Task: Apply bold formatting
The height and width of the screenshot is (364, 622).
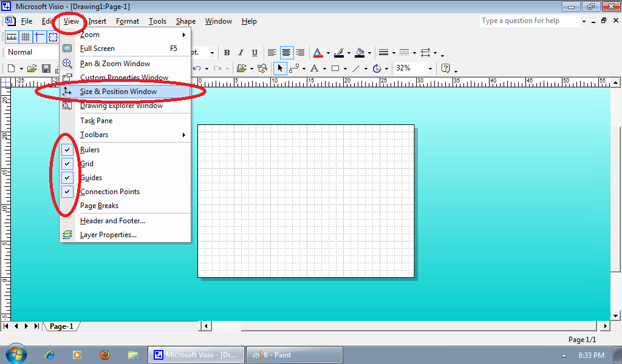Action: click(227, 53)
